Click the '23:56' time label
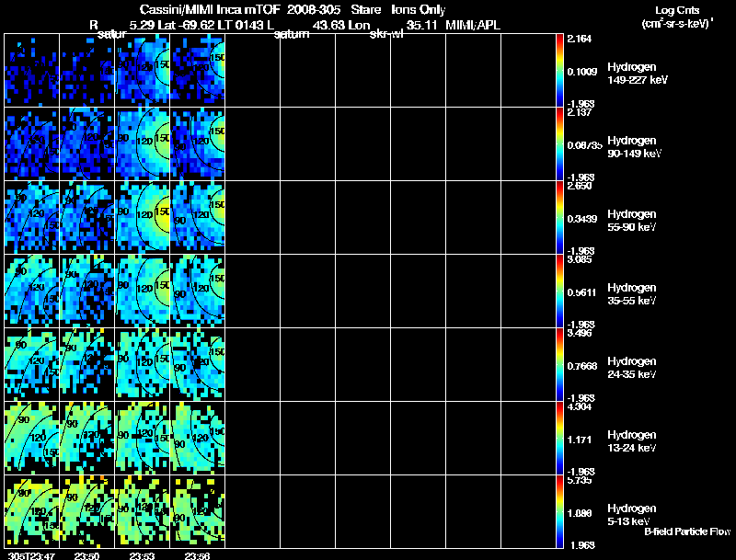736x560 pixels. [197, 556]
